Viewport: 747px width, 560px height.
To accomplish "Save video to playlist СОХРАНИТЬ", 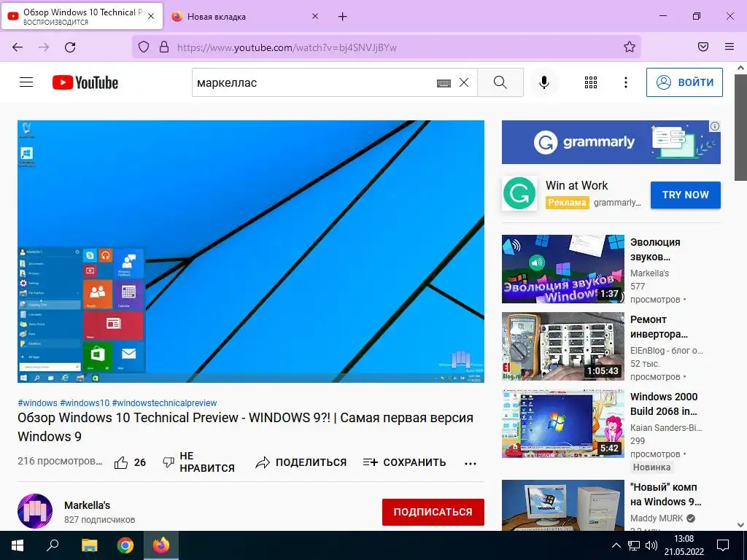I will [x=404, y=462].
